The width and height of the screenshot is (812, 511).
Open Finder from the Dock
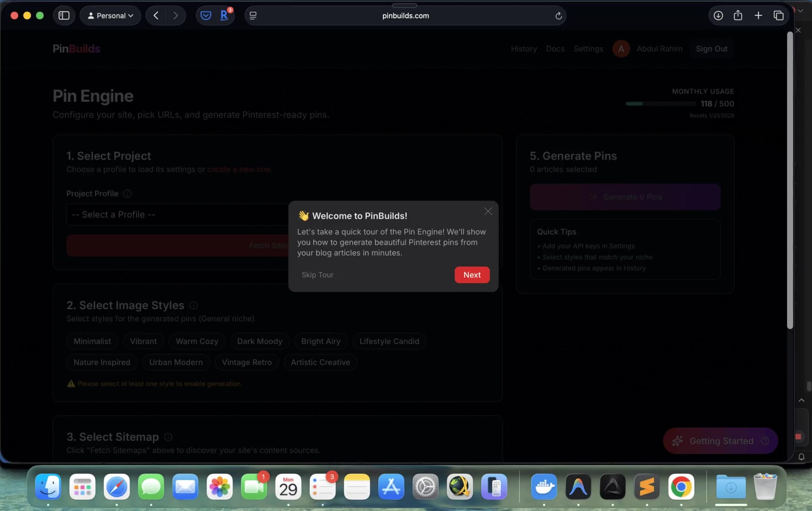(48, 486)
